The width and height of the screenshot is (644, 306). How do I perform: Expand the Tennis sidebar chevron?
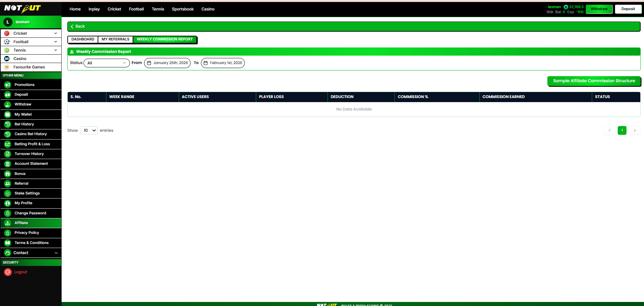56,50
